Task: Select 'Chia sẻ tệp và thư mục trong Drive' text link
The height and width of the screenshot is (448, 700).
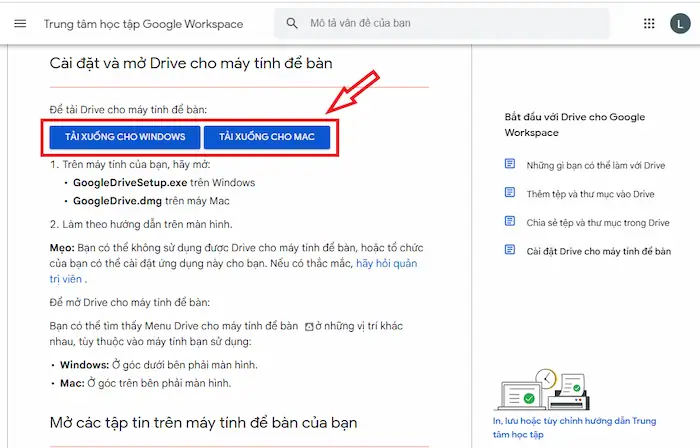Action: coord(598,222)
